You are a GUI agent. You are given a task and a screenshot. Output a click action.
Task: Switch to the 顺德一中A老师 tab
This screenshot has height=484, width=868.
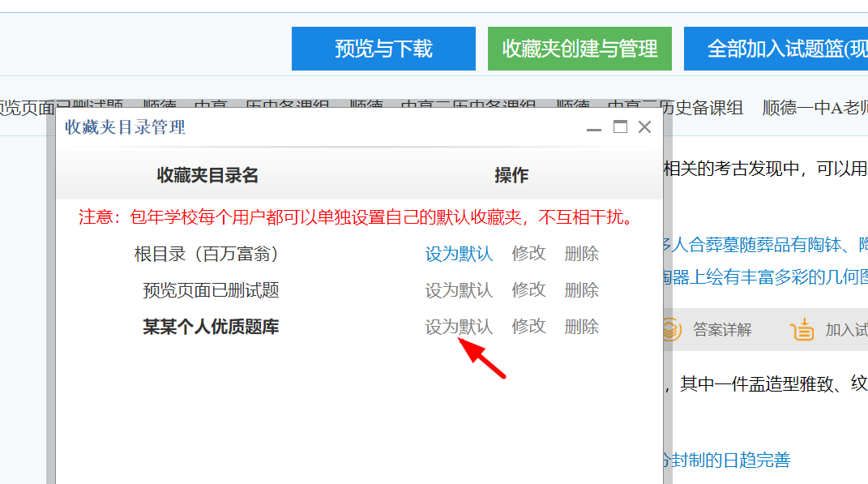(815, 108)
